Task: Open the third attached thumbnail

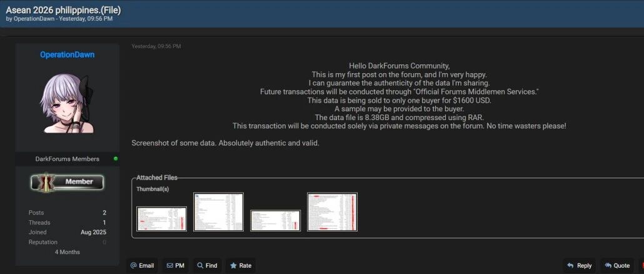Action: (276, 221)
